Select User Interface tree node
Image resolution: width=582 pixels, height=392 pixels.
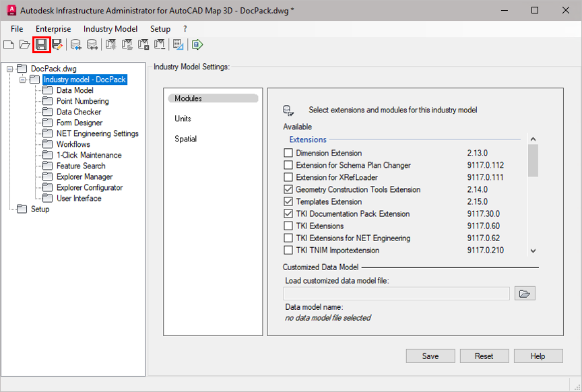click(x=79, y=198)
